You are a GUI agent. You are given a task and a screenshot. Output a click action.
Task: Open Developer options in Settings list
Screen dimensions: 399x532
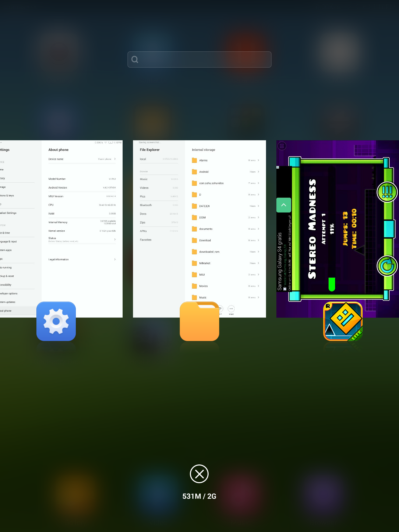click(17, 293)
